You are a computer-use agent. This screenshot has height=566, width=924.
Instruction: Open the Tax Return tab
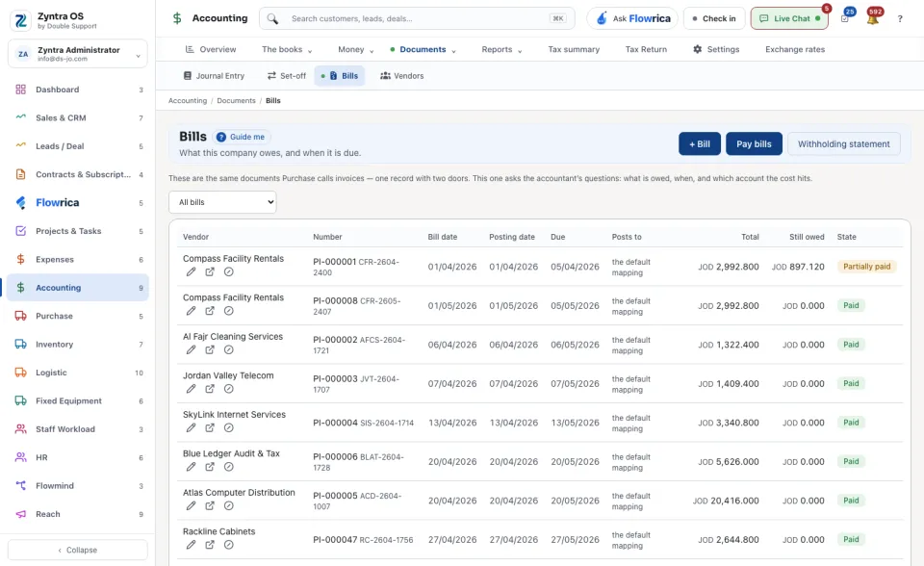[x=646, y=49]
